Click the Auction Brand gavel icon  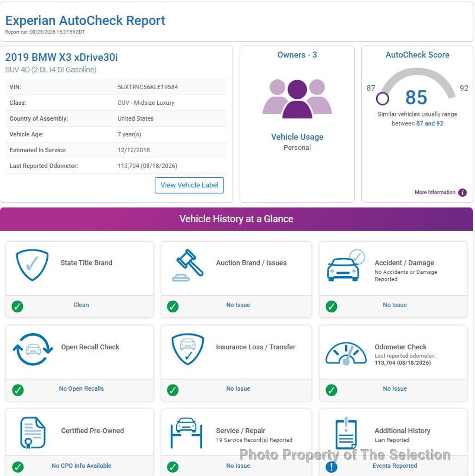click(187, 265)
